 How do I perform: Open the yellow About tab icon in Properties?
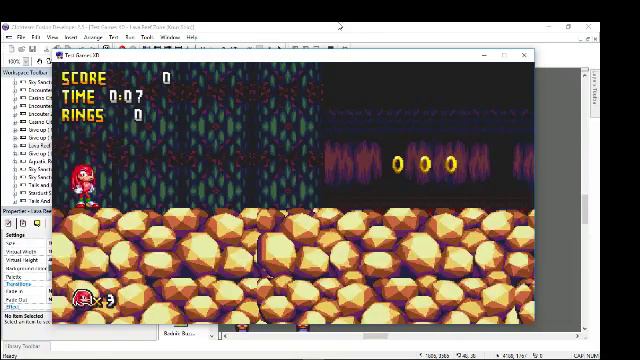point(37,223)
